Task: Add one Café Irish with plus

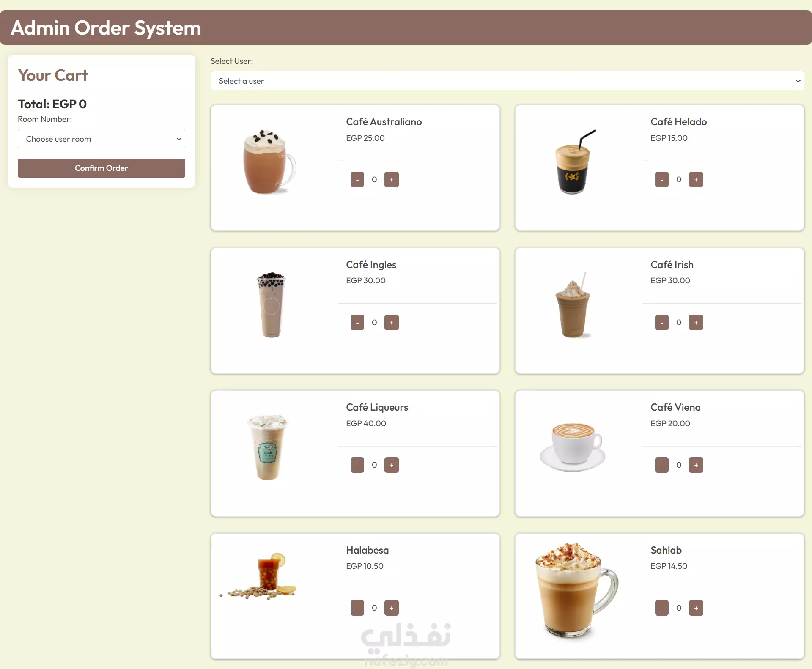Action: 696,323
